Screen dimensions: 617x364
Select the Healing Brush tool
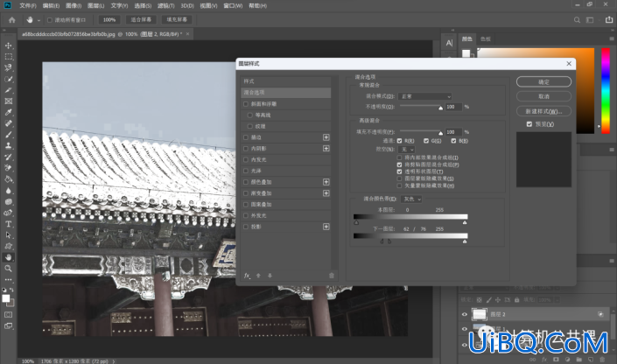pyautogui.click(x=8, y=123)
